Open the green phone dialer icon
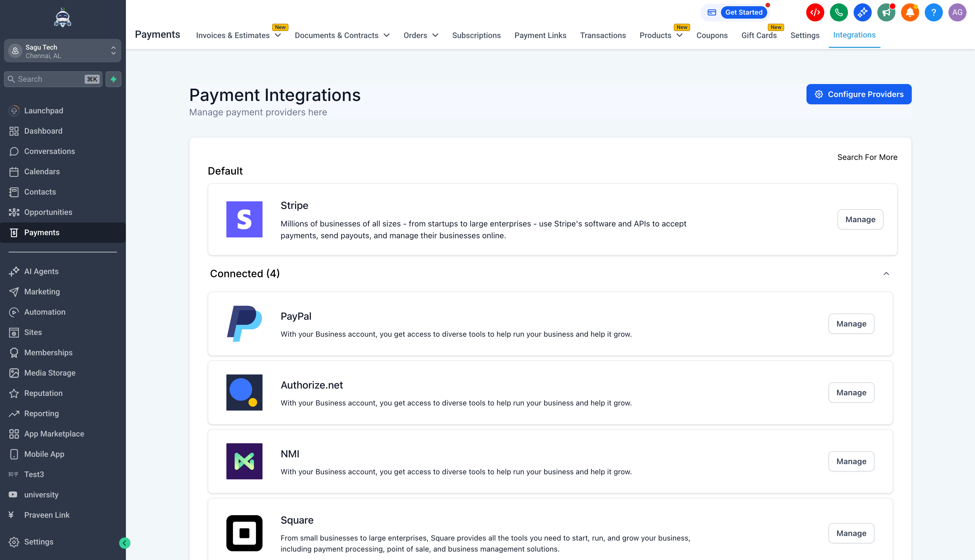Screen dimensions: 975x560 point(839,13)
